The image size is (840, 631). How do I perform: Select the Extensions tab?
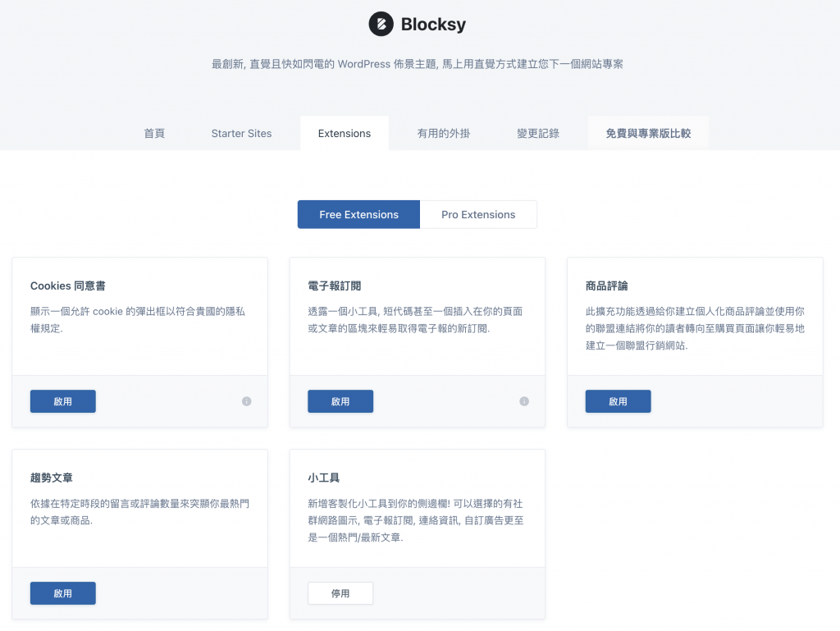point(345,134)
